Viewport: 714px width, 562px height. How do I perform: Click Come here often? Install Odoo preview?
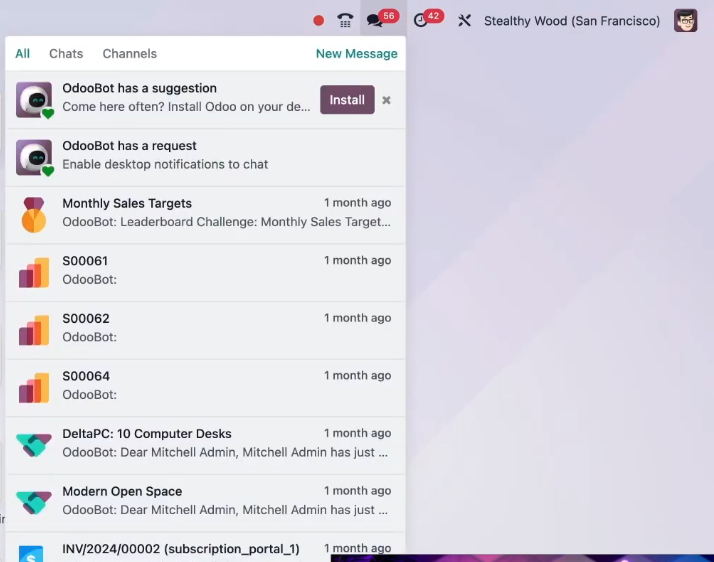click(186, 107)
